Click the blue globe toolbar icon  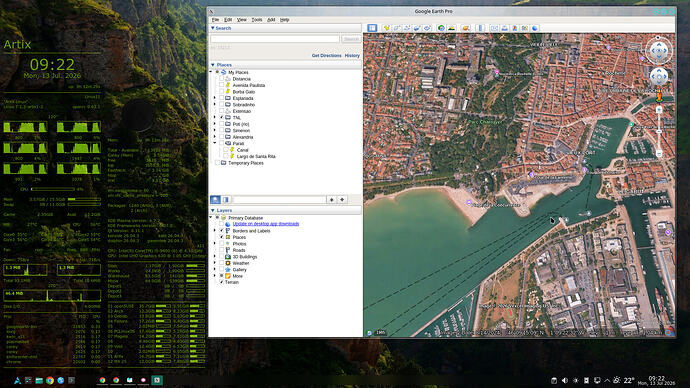(535, 28)
